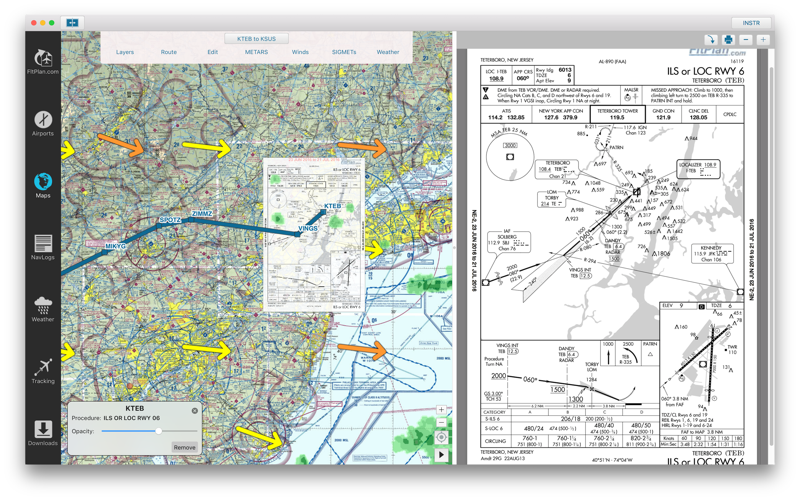The height and width of the screenshot is (500, 800).
Task: Click the TETERBORO TOWER frequency box on chart
Action: click(617, 114)
